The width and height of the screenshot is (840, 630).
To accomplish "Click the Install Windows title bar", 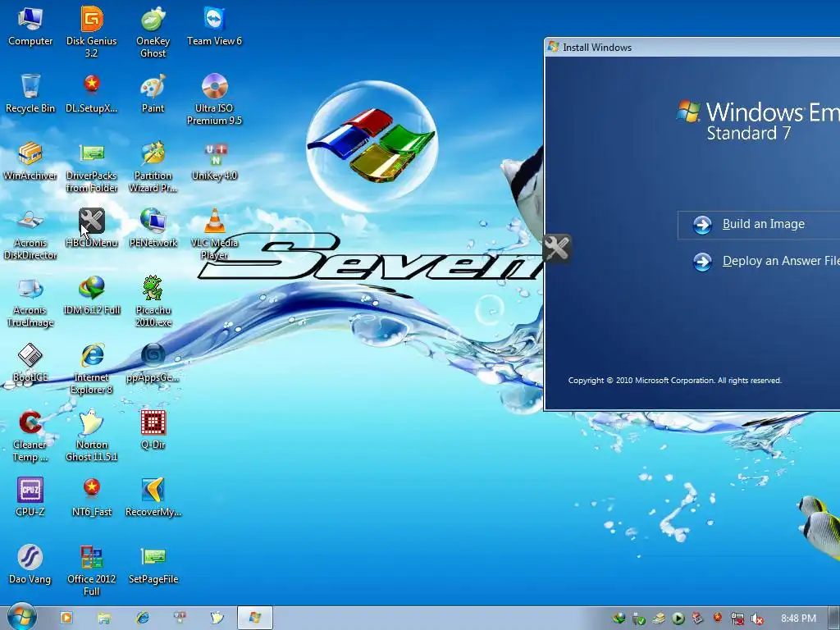I will [692, 47].
